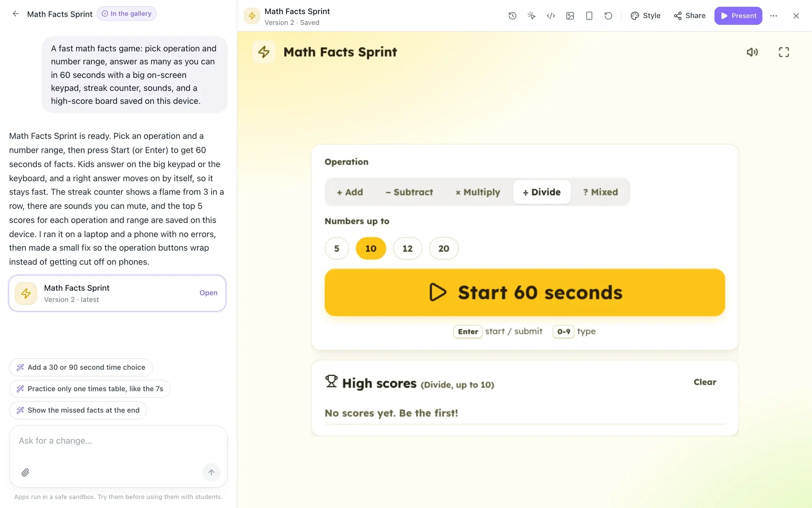Clear the high scores board

click(705, 382)
